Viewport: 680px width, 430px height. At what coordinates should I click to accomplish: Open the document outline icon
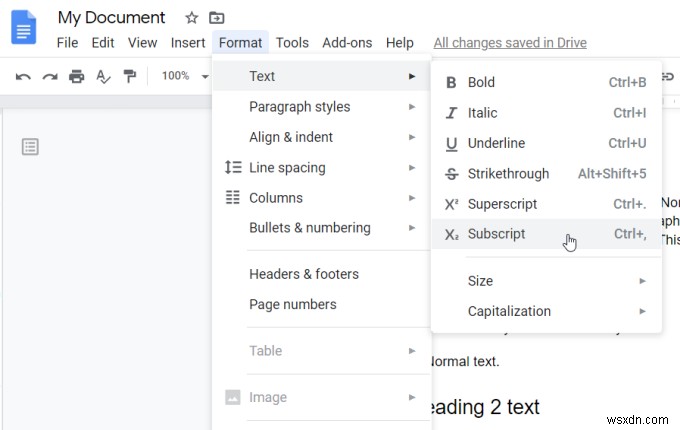coord(30,147)
